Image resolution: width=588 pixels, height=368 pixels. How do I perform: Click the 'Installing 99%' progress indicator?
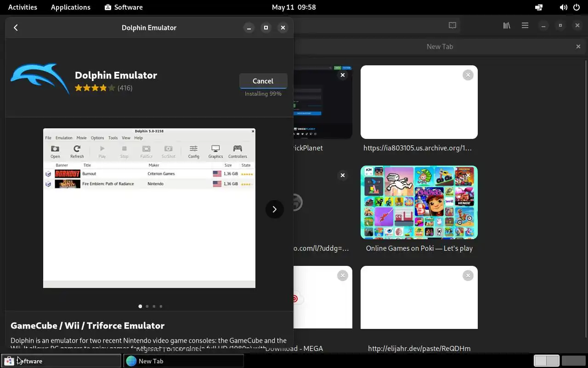(x=263, y=94)
